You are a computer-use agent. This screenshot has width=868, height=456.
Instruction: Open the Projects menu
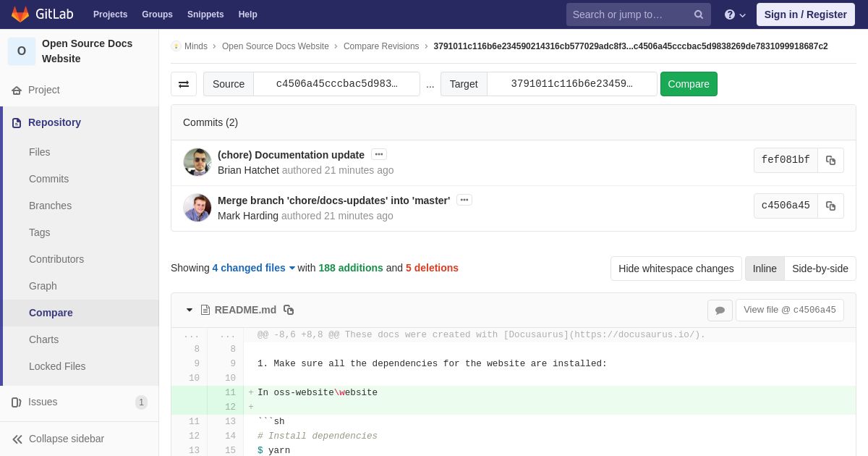tap(110, 14)
